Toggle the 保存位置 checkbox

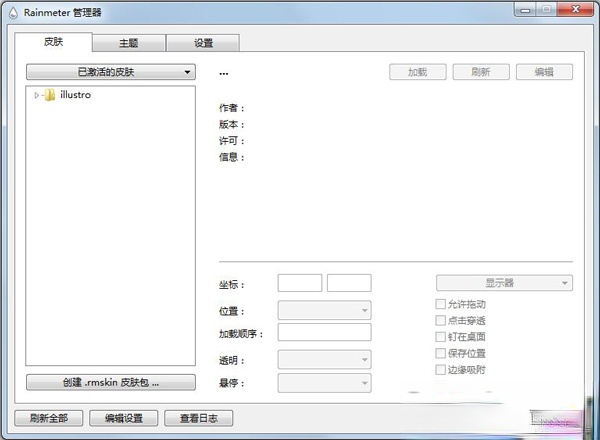pos(441,353)
